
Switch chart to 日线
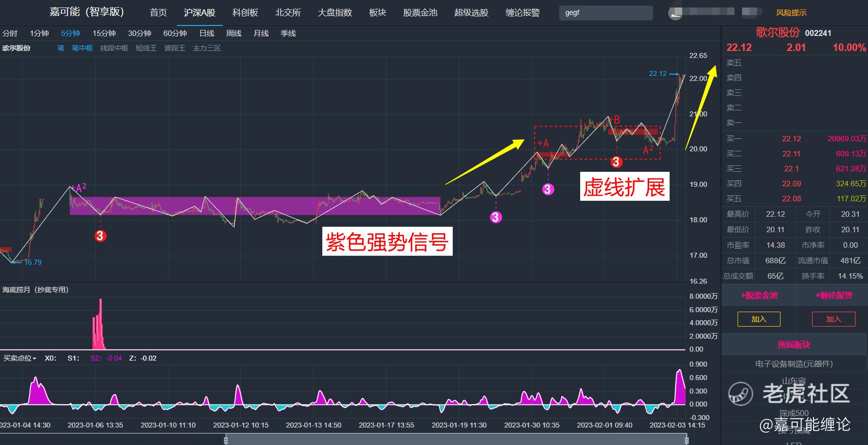[207, 33]
